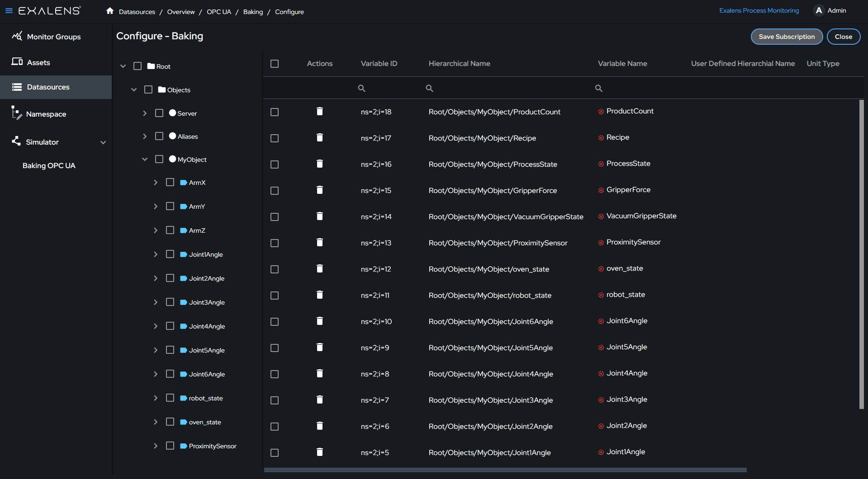868x479 pixels.
Task: Check the MyObject tree checkbox
Action: (x=159, y=159)
